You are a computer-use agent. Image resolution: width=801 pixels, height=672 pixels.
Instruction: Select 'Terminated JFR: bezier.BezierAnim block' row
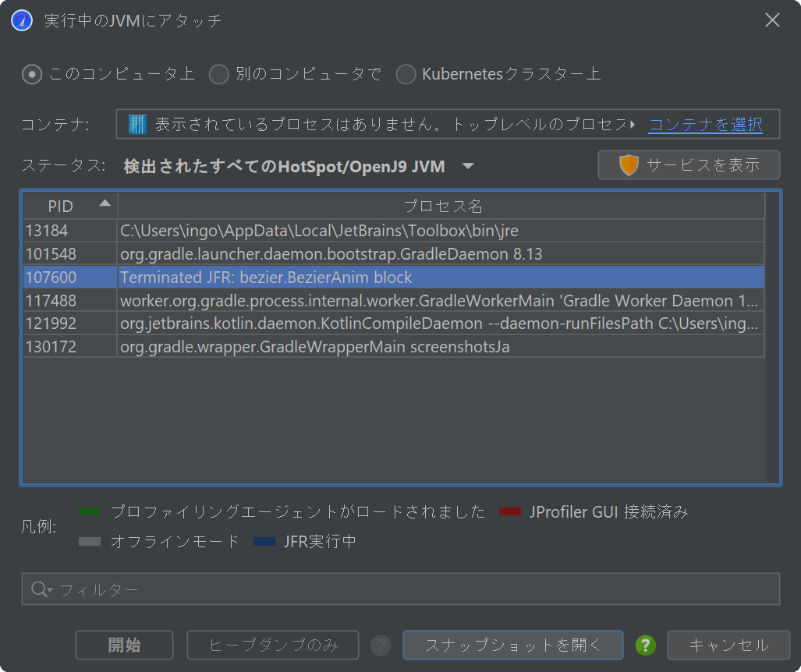(441, 277)
